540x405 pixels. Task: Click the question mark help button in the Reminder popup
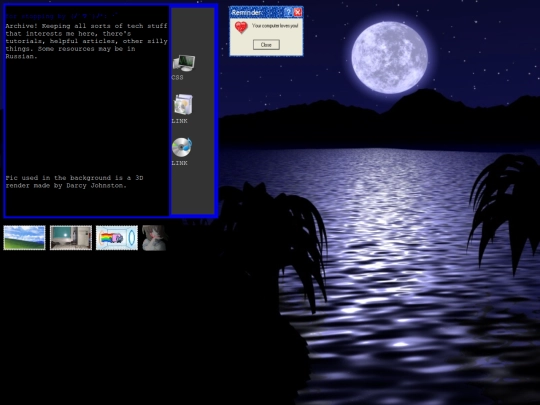(x=288, y=12)
